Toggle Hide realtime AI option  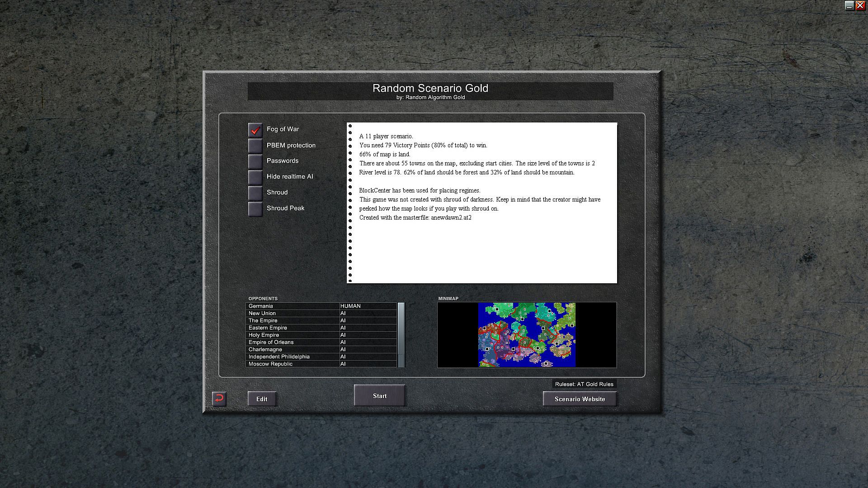255,177
